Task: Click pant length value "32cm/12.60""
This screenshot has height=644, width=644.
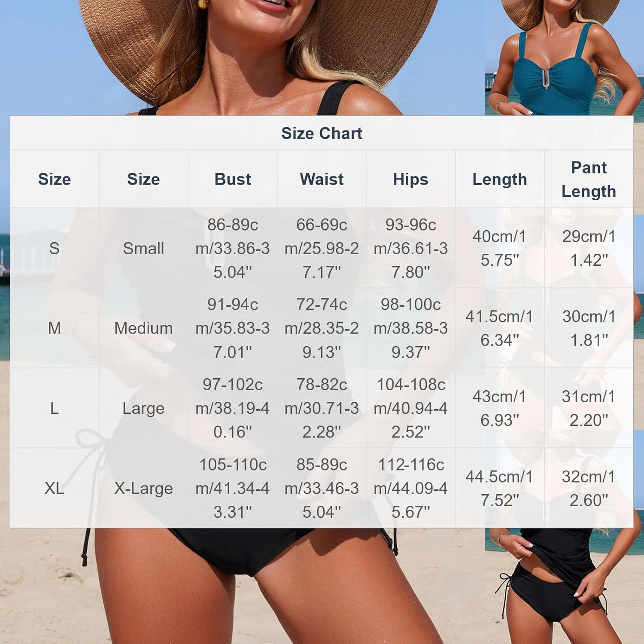Action: [x=589, y=488]
